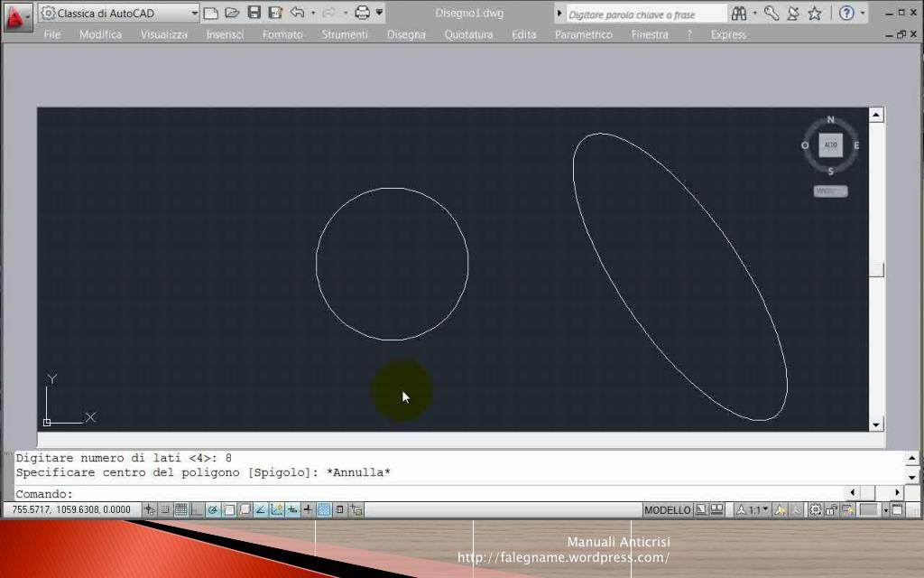The height and width of the screenshot is (578, 924).
Task: Open the Visualizza menu
Action: tap(164, 35)
